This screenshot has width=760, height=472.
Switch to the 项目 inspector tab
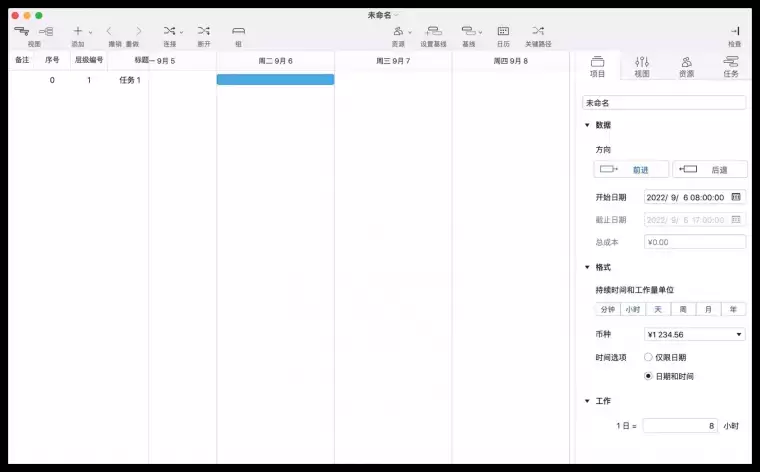597,66
